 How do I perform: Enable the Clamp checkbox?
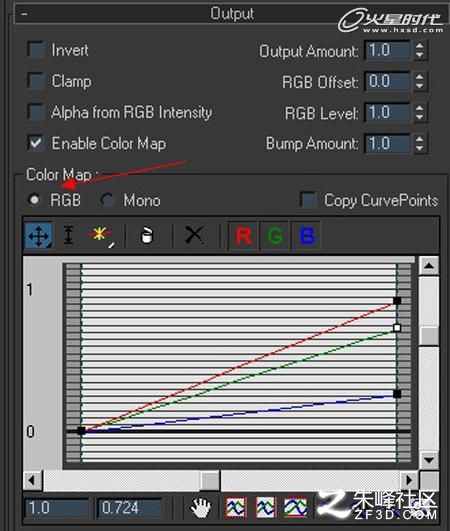click(36, 81)
